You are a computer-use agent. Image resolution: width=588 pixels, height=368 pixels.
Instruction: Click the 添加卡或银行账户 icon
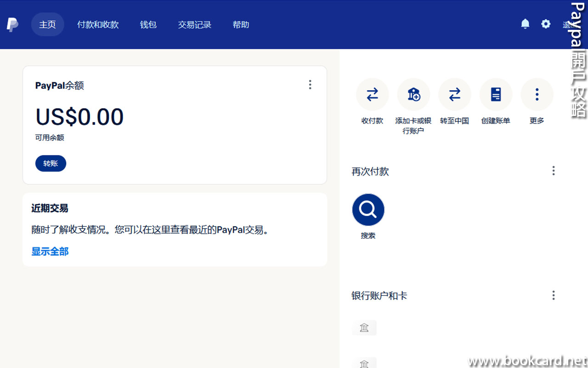coord(413,95)
